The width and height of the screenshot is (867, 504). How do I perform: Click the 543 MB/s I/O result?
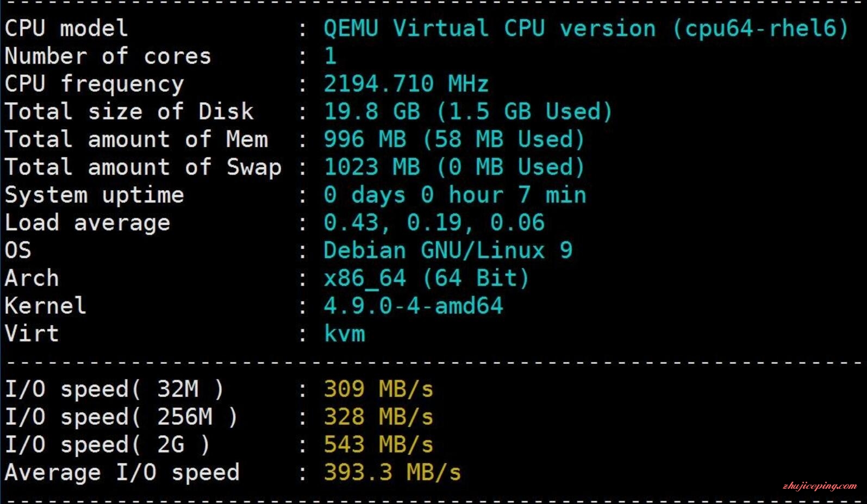click(378, 445)
